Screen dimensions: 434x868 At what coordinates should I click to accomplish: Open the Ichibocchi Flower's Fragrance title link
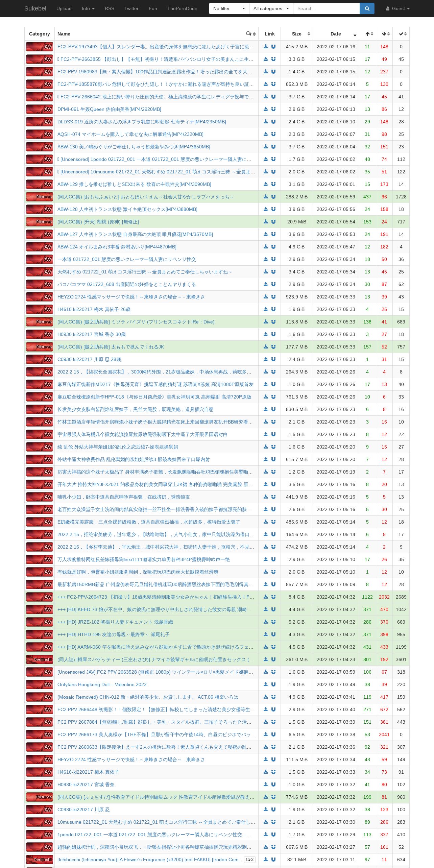[150, 860]
